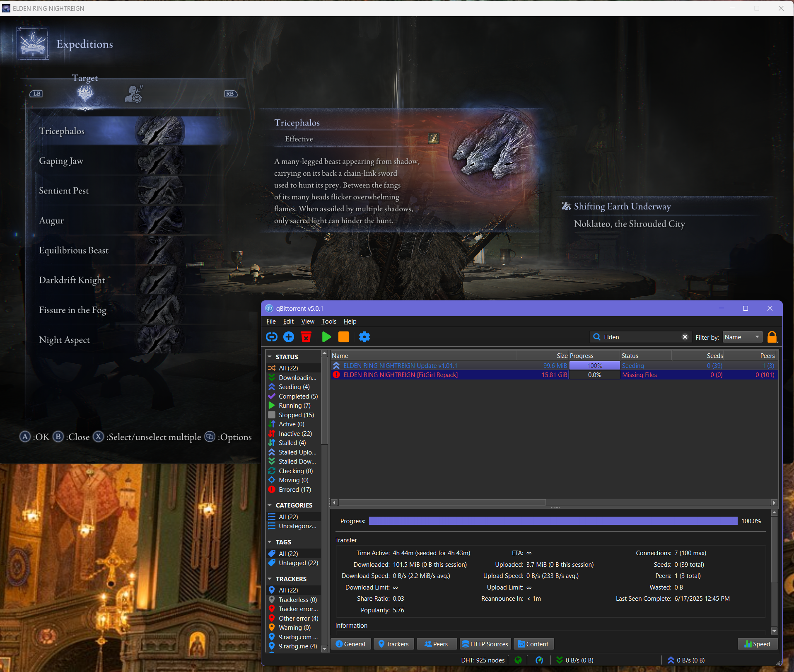Open the Filter by Name dropdown
Image resolution: width=794 pixels, height=672 pixels.
[743, 337]
